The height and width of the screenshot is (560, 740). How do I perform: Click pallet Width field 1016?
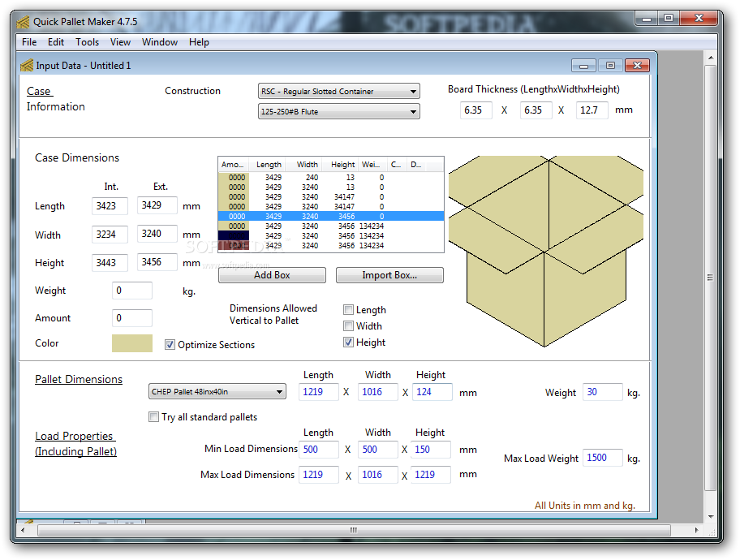(377, 392)
